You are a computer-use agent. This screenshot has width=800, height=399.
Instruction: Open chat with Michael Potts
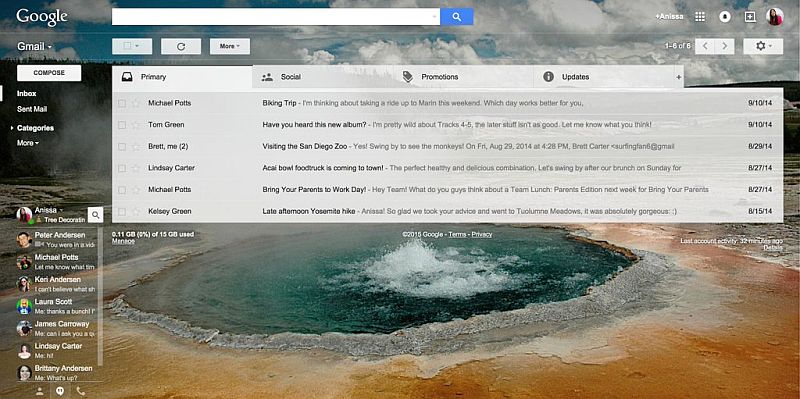(56, 262)
